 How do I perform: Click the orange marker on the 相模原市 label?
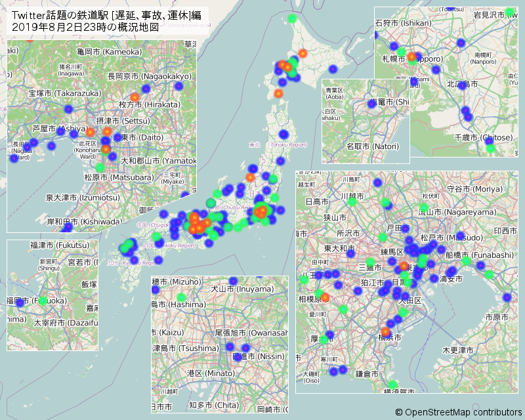pyautogui.click(x=325, y=297)
